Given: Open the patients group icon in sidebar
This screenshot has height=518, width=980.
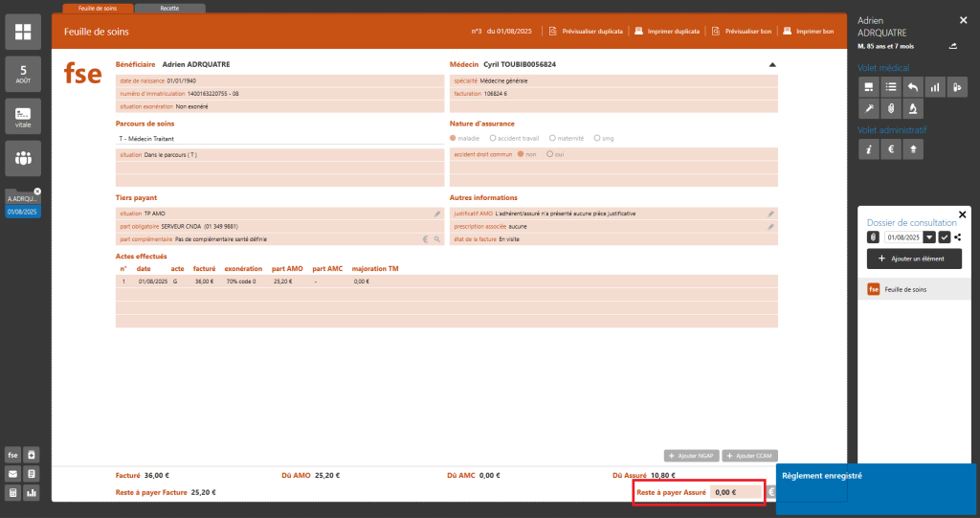Looking at the screenshot, I should pyautogui.click(x=23, y=158).
